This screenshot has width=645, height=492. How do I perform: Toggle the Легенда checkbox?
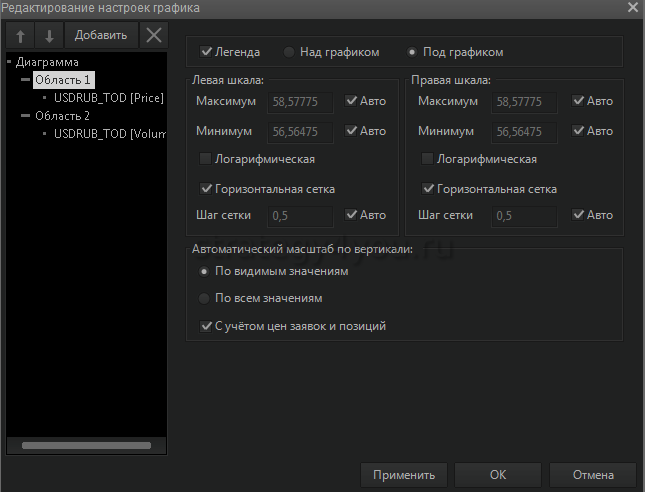click(206, 52)
